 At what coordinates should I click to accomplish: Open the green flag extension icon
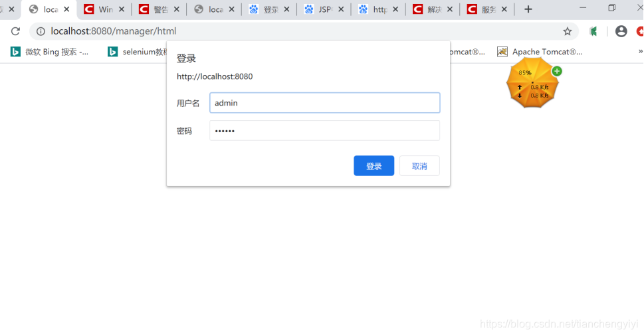tap(593, 31)
